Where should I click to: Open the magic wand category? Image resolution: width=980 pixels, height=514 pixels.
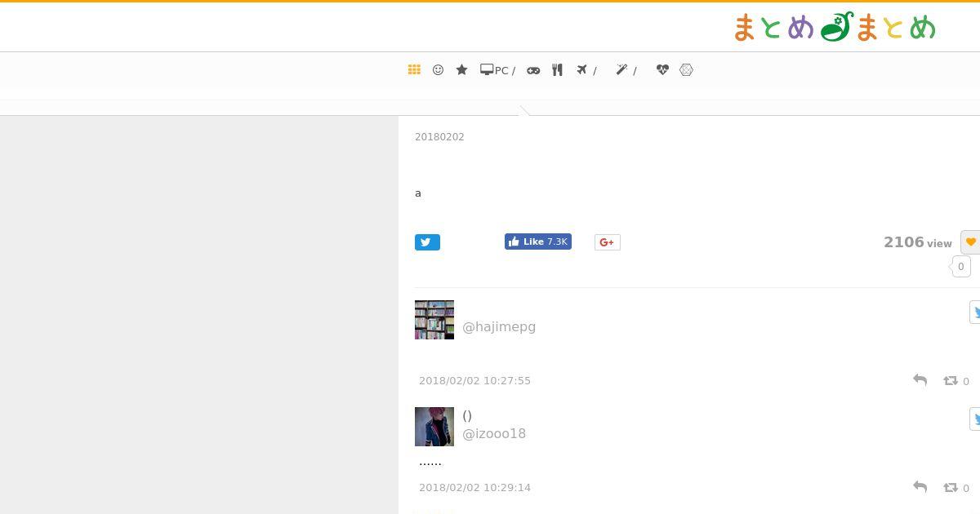pyautogui.click(x=626, y=70)
